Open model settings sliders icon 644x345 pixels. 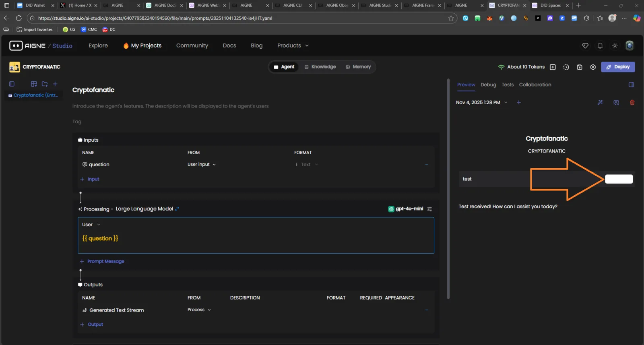429,209
